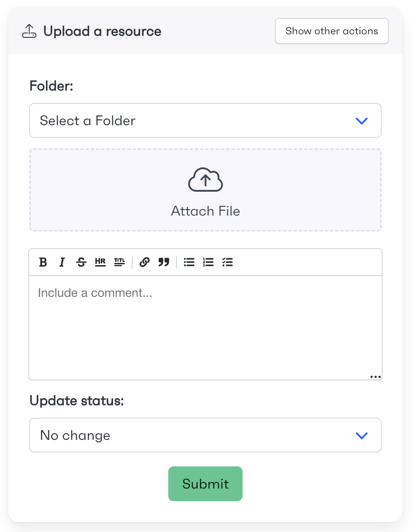Insert a bulleted list
The height and width of the screenshot is (532, 413).
[x=189, y=262]
